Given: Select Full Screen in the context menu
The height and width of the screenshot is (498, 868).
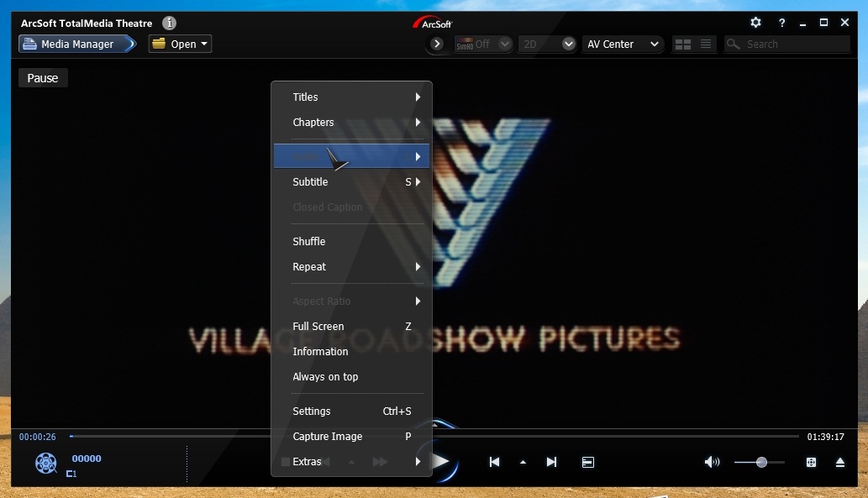Looking at the screenshot, I should coord(351,327).
